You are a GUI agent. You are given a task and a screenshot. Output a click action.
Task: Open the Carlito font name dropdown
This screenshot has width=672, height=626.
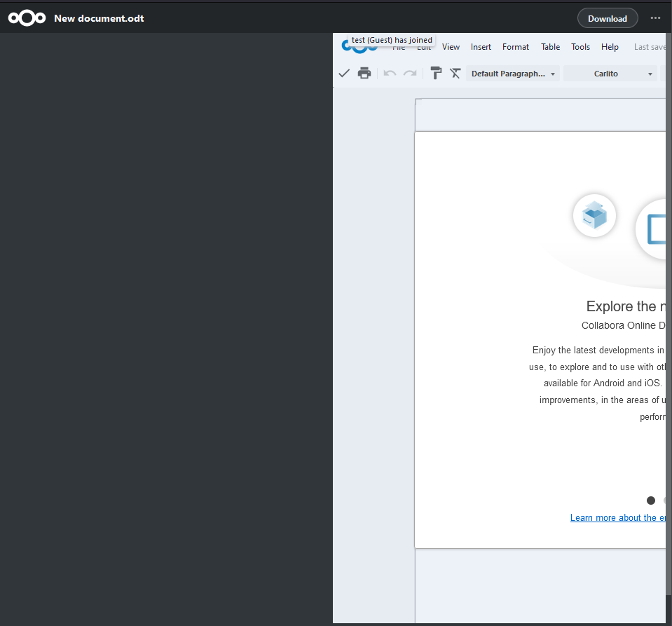610,74
